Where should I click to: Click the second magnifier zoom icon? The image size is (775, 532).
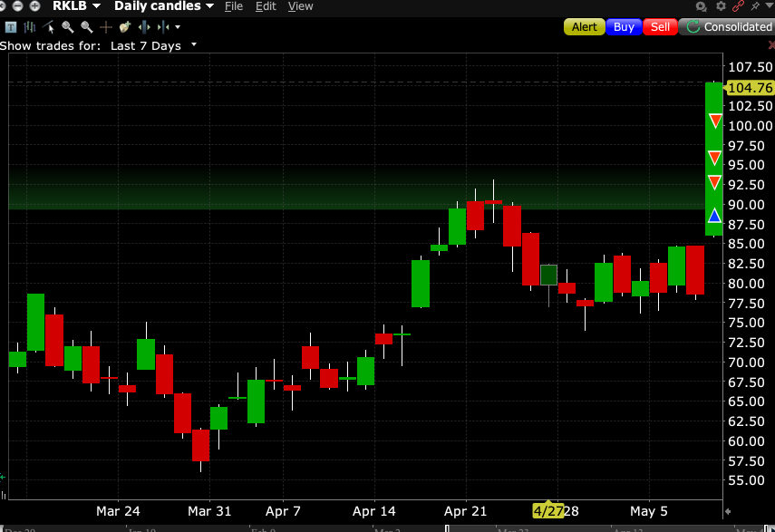tap(86, 27)
